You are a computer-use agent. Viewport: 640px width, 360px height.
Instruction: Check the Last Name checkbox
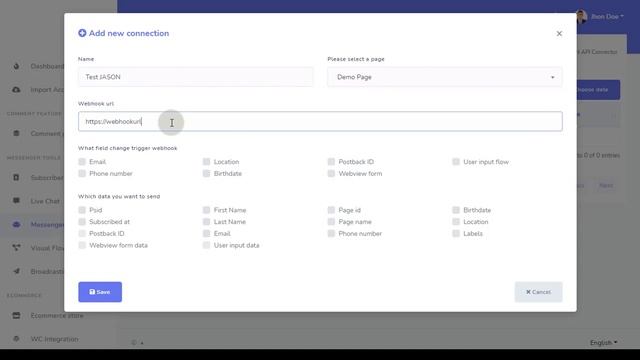pyautogui.click(x=207, y=222)
